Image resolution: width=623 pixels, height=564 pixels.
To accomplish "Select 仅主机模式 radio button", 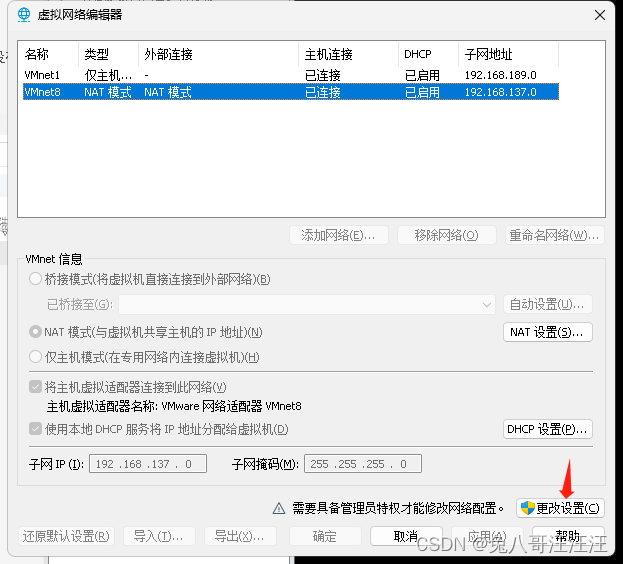I will (35, 357).
